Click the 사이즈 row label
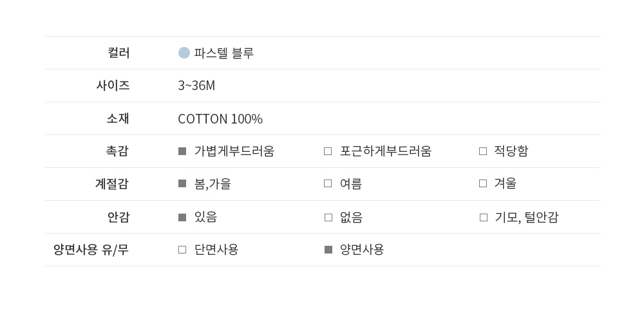The height and width of the screenshot is (314, 644). pyautogui.click(x=113, y=85)
